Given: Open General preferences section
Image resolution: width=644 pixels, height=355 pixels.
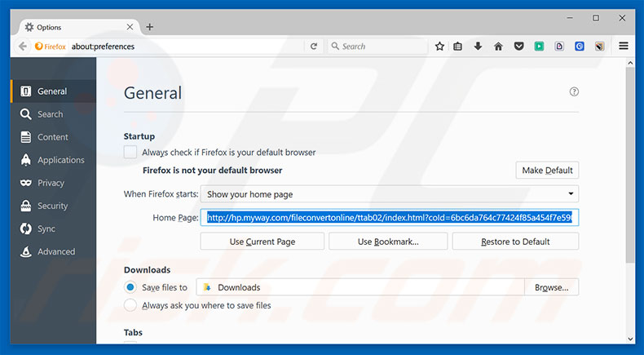Looking at the screenshot, I should point(53,91).
